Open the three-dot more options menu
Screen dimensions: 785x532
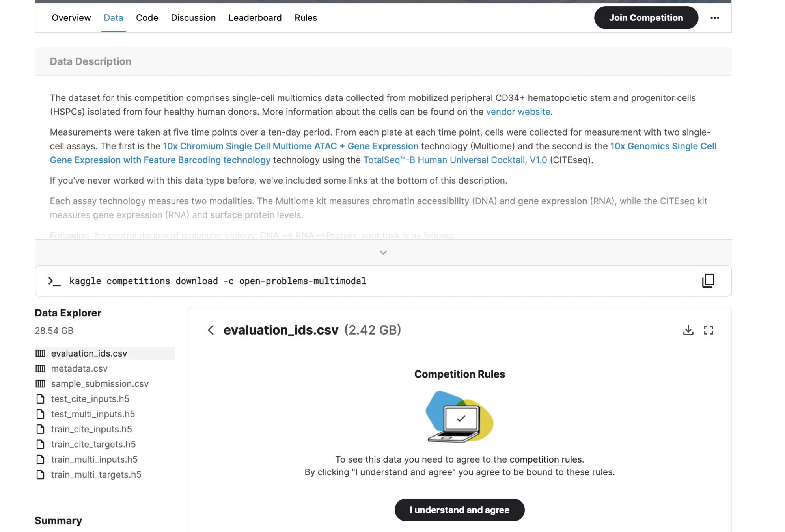pos(714,18)
